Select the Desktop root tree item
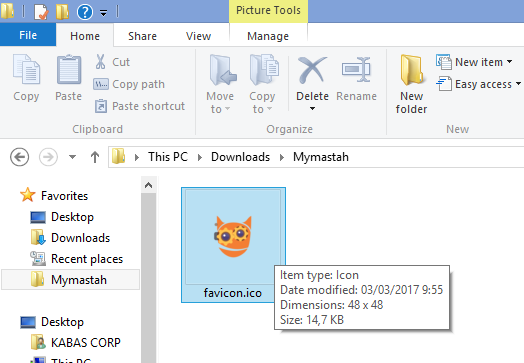This screenshot has height=363, width=524. point(62,322)
